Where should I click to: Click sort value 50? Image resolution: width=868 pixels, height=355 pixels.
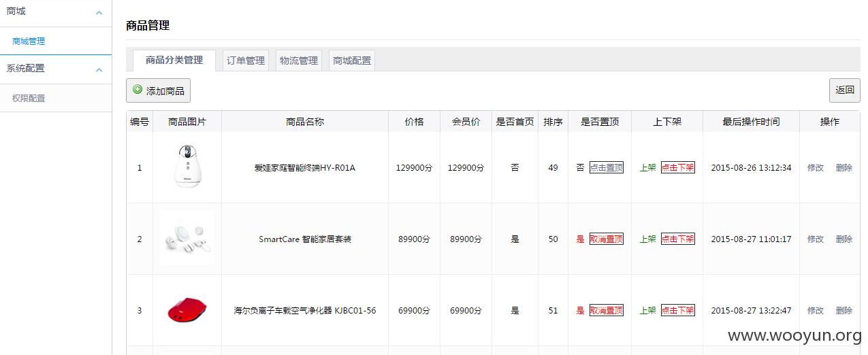553,239
